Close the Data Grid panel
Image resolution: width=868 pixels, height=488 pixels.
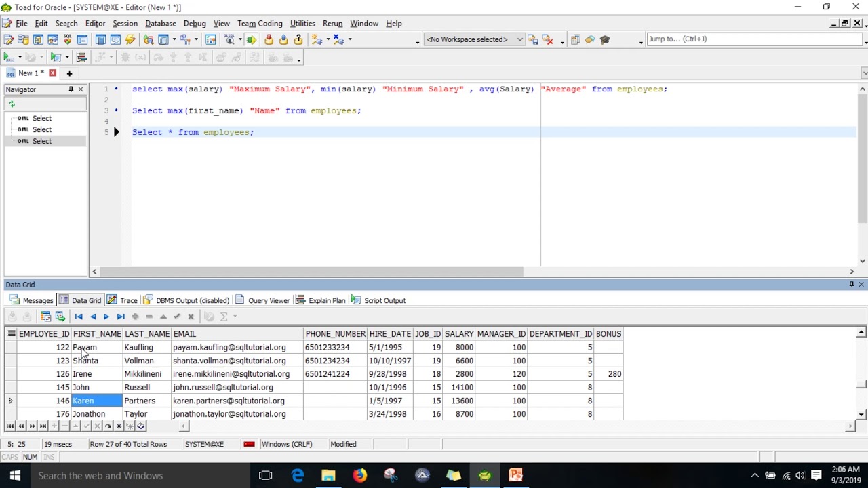861,285
